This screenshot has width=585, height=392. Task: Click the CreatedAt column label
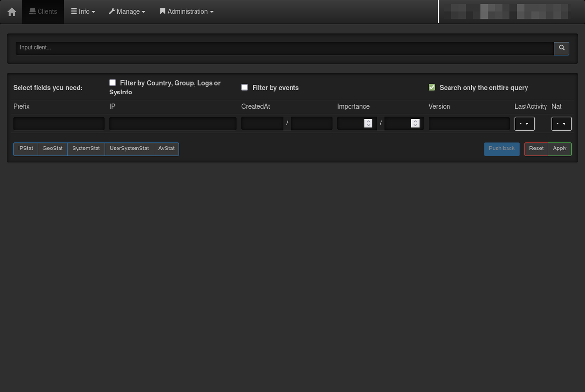point(255,106)
